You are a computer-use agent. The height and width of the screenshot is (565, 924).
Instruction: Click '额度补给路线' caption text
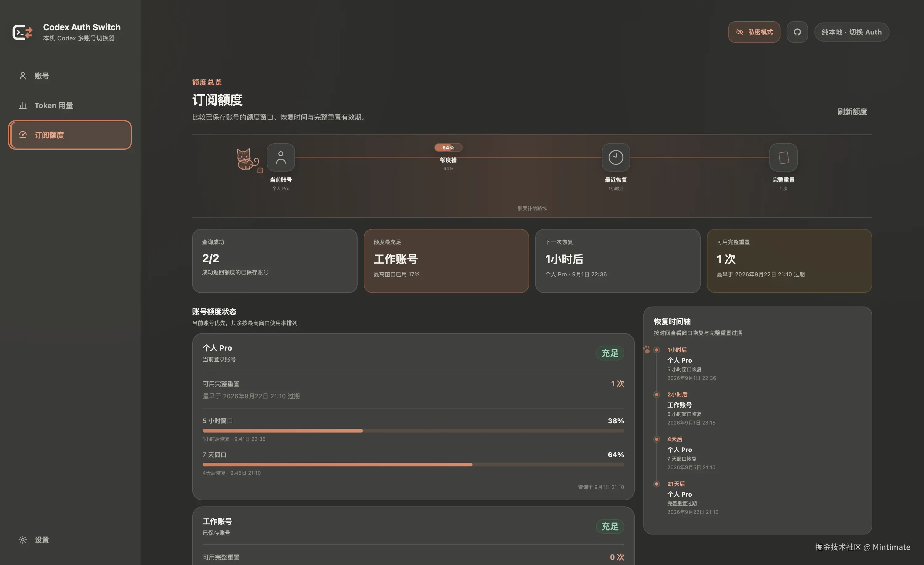click(x=532, y=208)
